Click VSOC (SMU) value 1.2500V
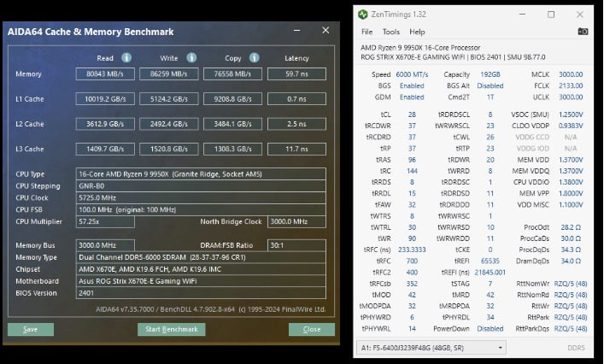604x364 pixels. click(x=571, y=114)
